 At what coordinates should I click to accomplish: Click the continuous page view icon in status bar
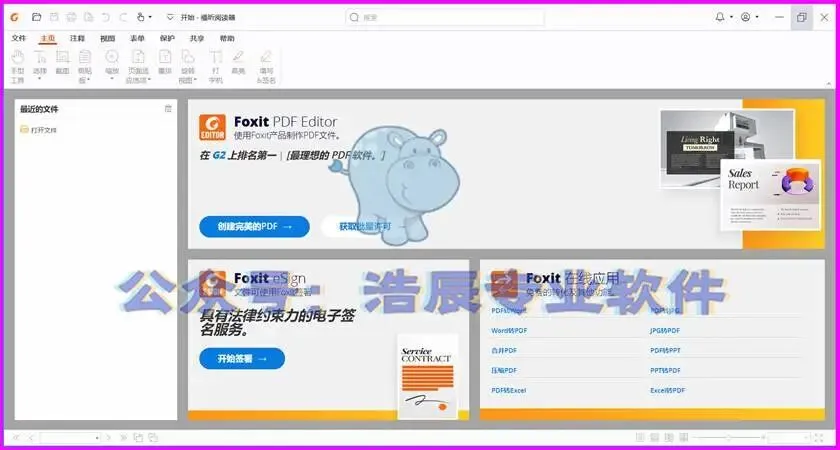click(654, 438)
